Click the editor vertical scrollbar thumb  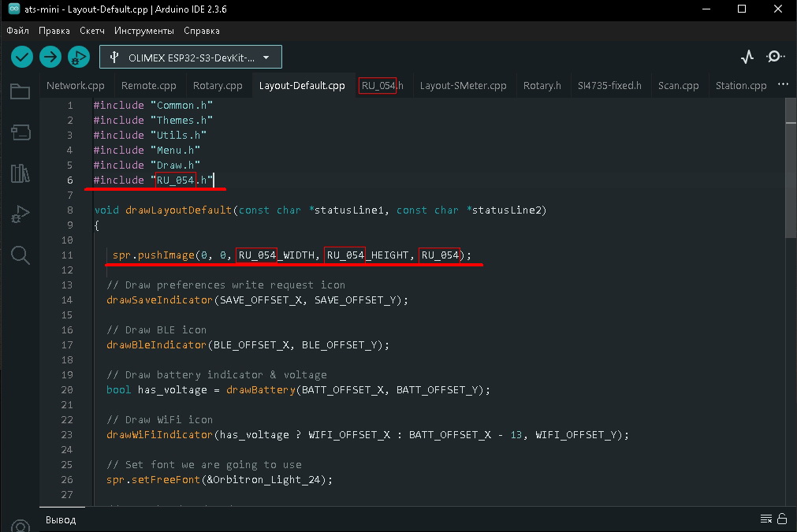pos(791,168)
